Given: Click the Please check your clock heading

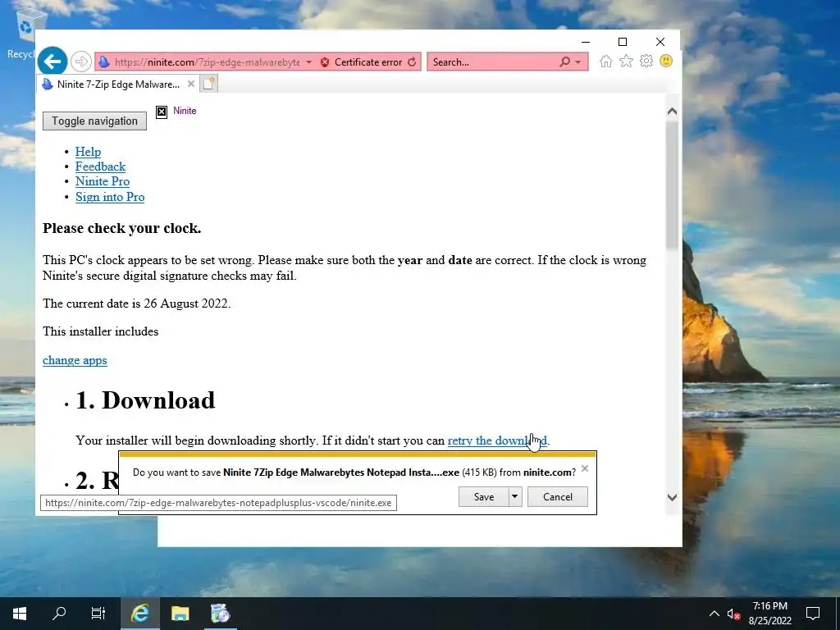Looking at the screenshot, I should coord(122,228).
